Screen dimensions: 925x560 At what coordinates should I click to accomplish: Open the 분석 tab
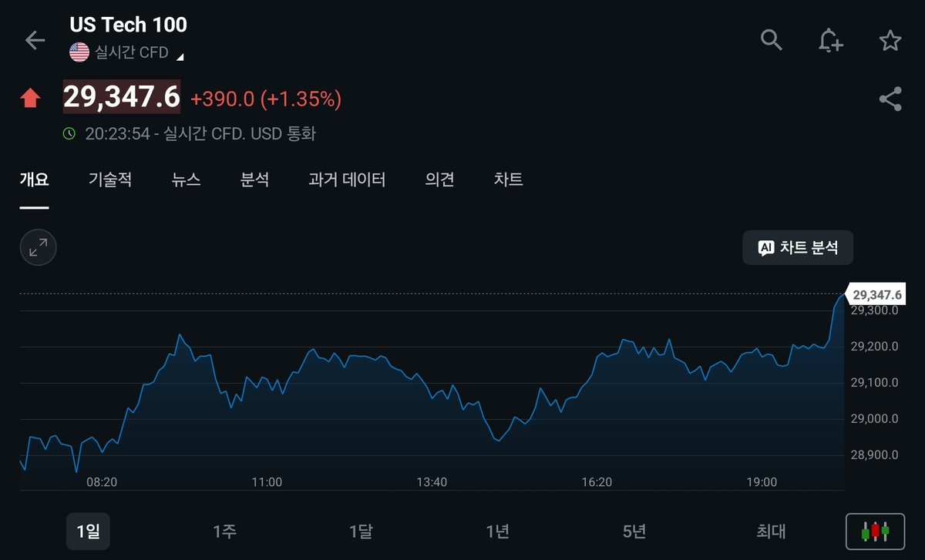tap(255, 179)
